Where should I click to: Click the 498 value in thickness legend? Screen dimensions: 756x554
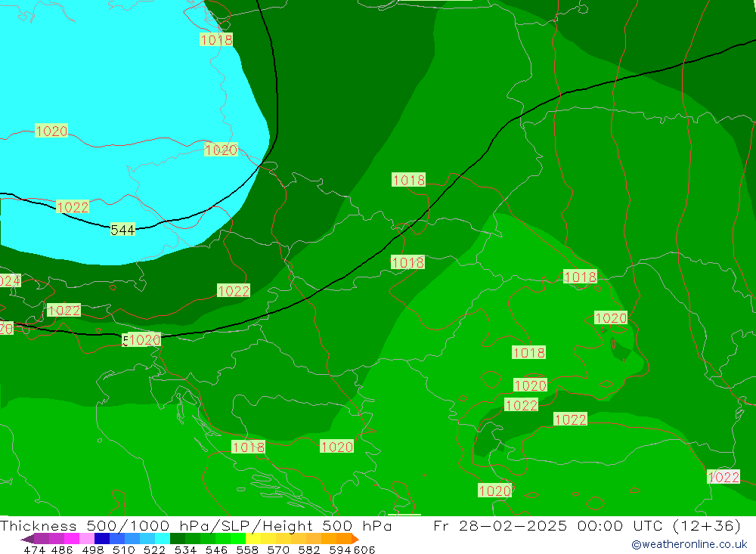[x=92, y=549]
